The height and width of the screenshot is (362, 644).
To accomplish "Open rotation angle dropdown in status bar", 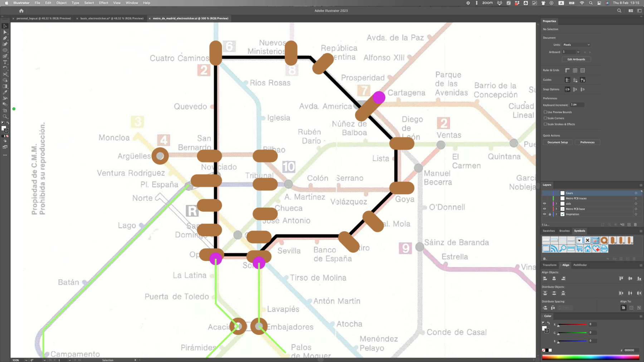I will [x=44, y=360].
